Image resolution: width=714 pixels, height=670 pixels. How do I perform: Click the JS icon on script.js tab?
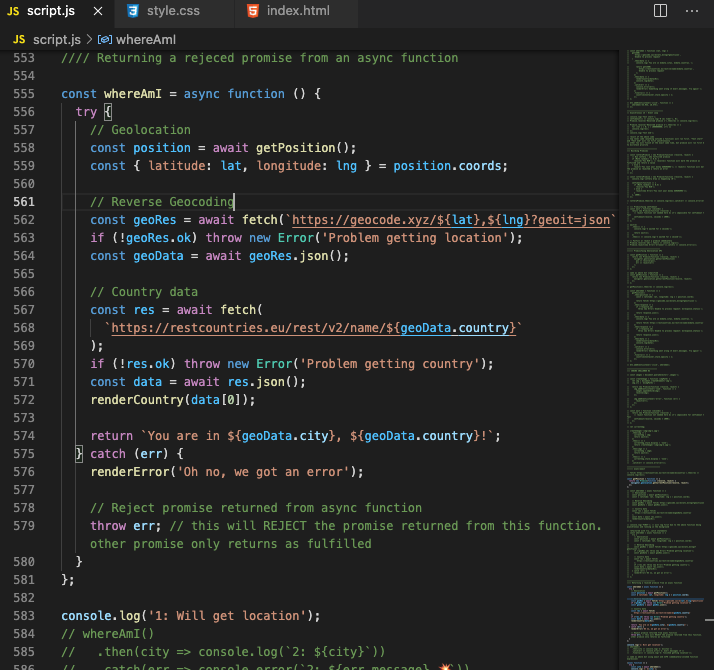[x=13, y=11]
